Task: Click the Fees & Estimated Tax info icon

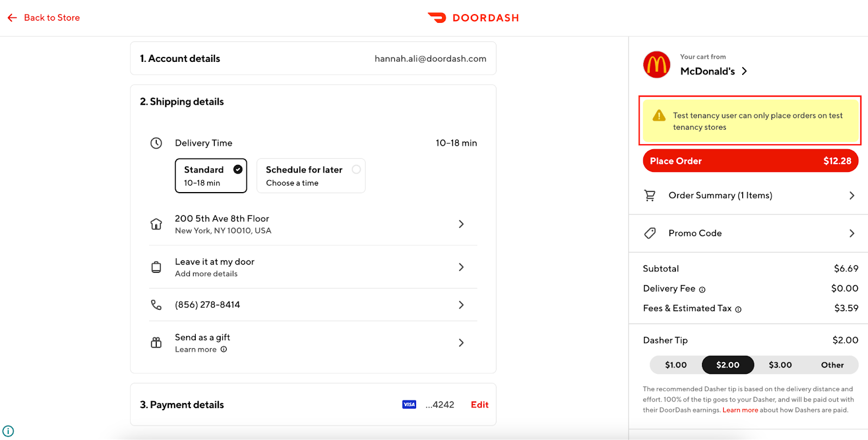Action: point(738,309)
